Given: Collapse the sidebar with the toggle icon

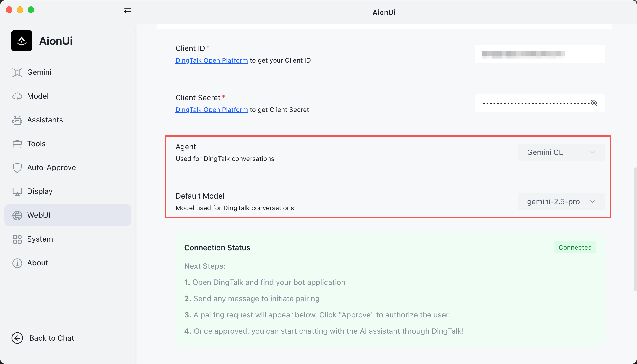Looking at the screenshot, I should (x=128, y=11).
